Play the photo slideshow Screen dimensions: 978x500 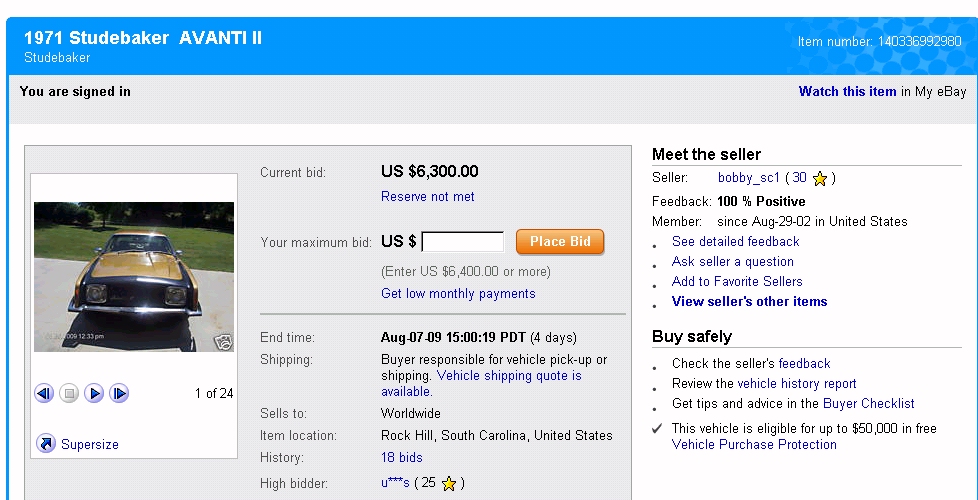tap(94, 394)
